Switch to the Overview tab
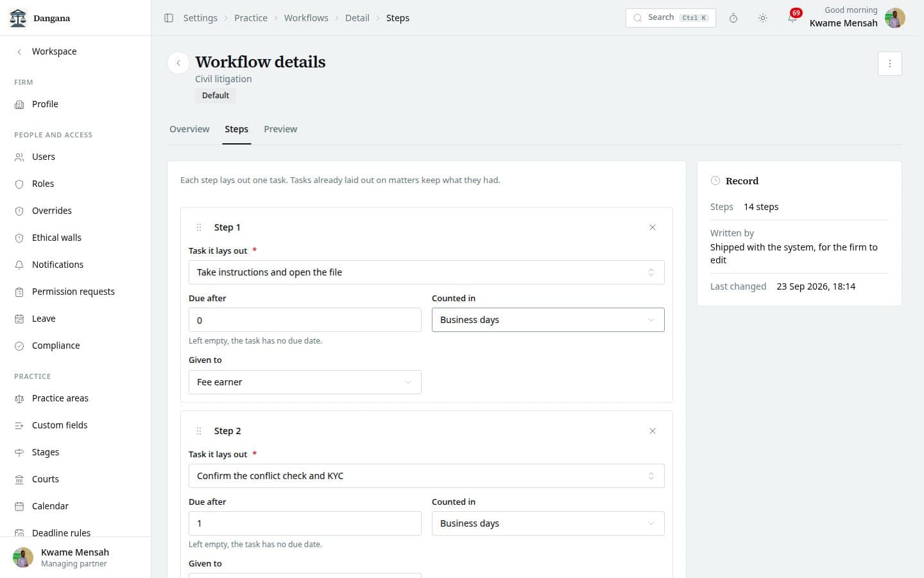Screen dimensions: 924x578 click(x=189, y=129)
